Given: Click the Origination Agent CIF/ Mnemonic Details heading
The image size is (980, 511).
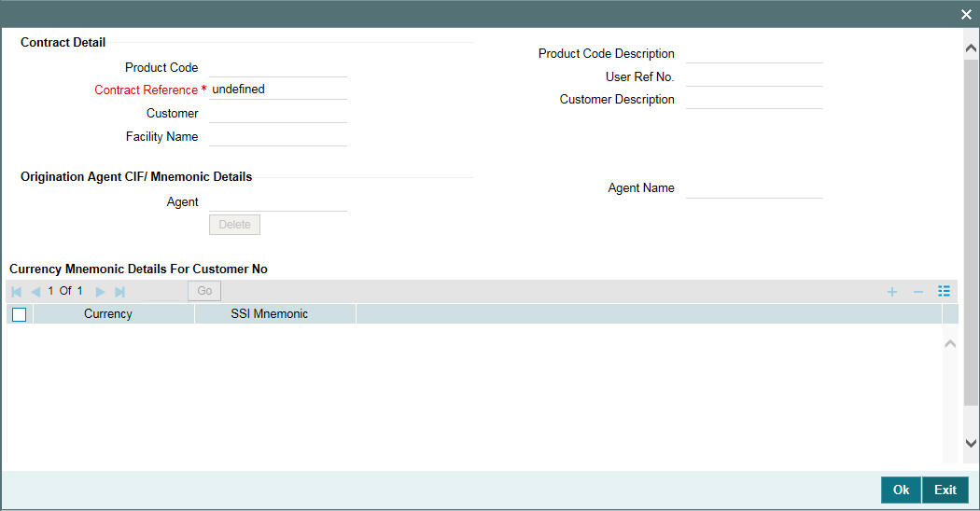Looking at the screenshot, I should coord(136,177).
